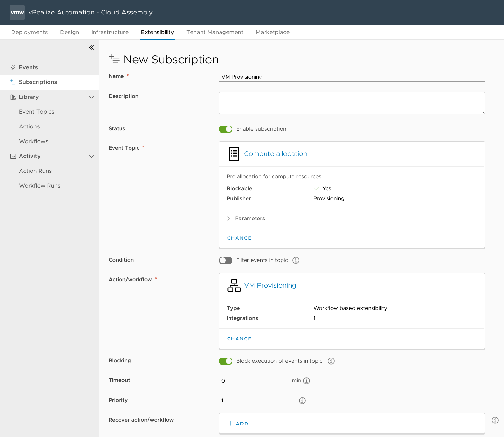This screenshot has height=437, width=504.
Task: Click the Subscriptions list icon in sidebar
Action: [13, 82]
